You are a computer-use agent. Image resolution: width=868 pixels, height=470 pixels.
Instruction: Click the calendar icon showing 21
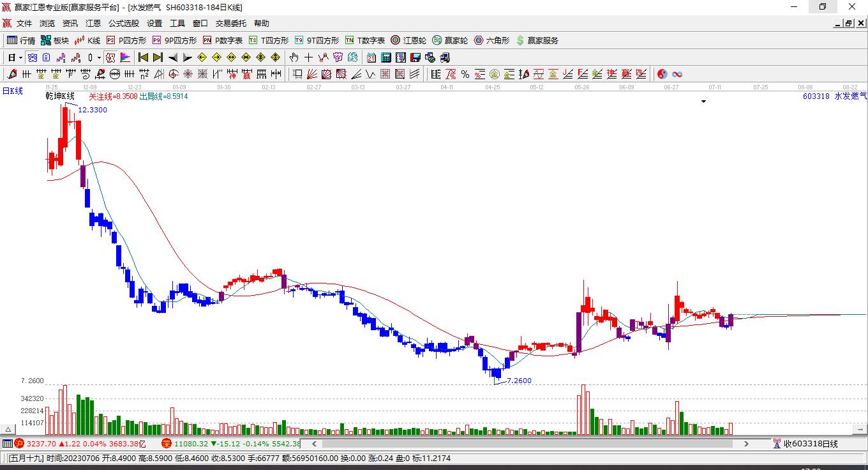point(371,57)
